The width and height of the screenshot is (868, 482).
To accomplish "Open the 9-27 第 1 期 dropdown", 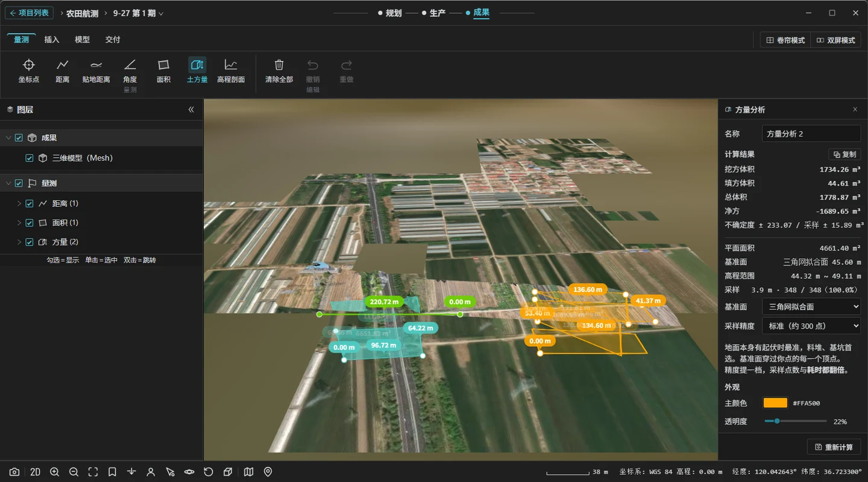I will click(x=139, y=13).
